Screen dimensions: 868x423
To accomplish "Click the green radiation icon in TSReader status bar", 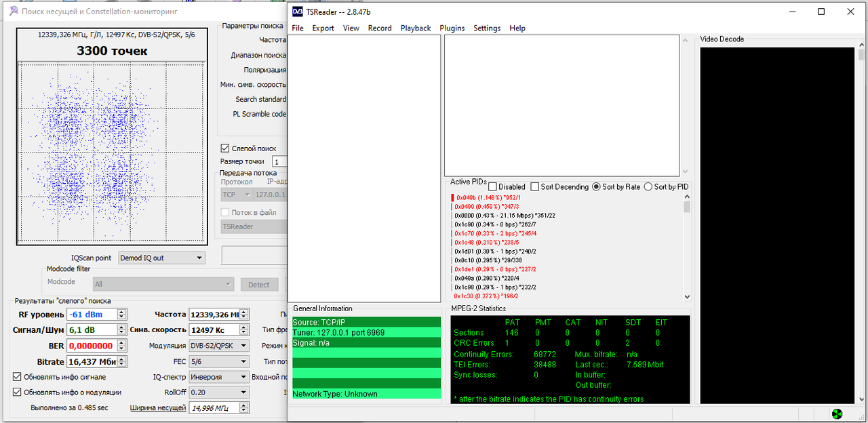I will tap(837, 414).
